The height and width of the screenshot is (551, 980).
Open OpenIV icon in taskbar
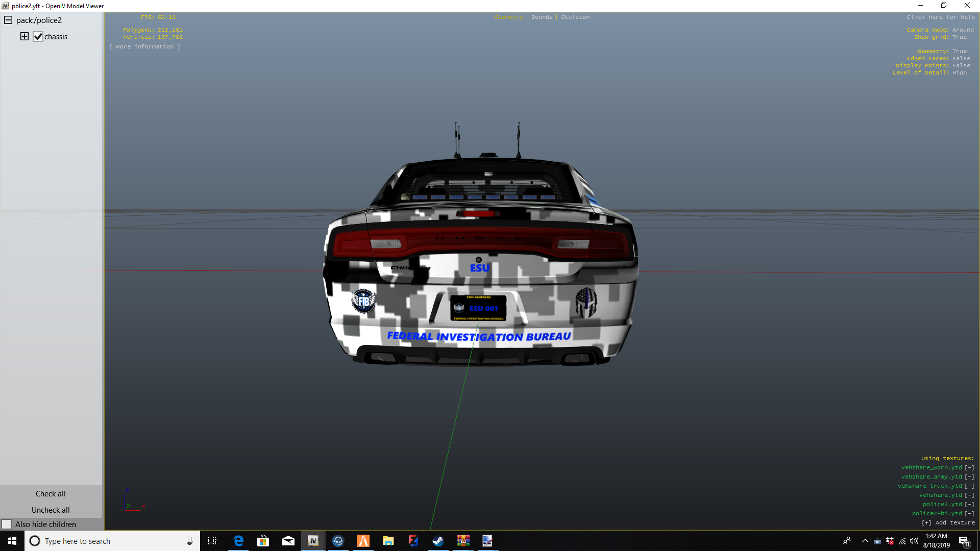(313, 541)
